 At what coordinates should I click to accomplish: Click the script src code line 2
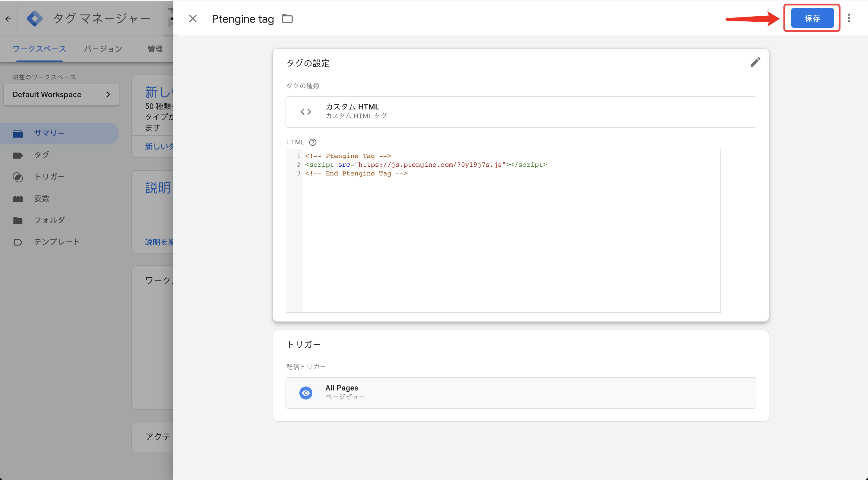(426, 165)
